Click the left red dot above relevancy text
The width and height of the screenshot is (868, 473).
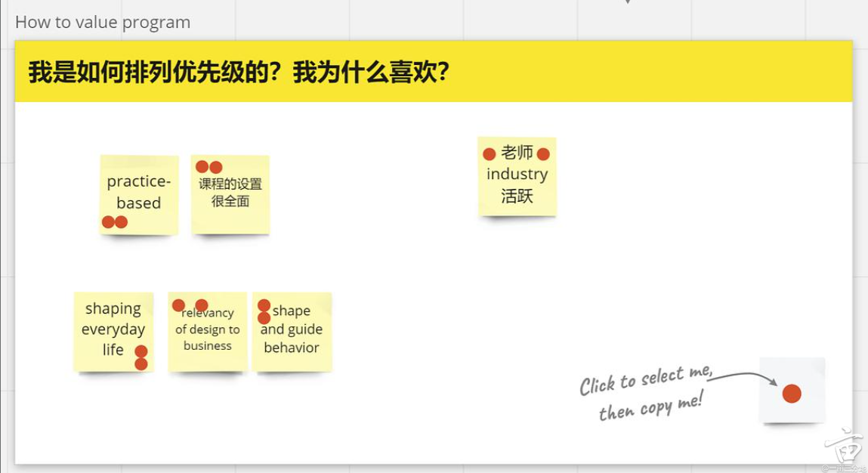(178, 305)
